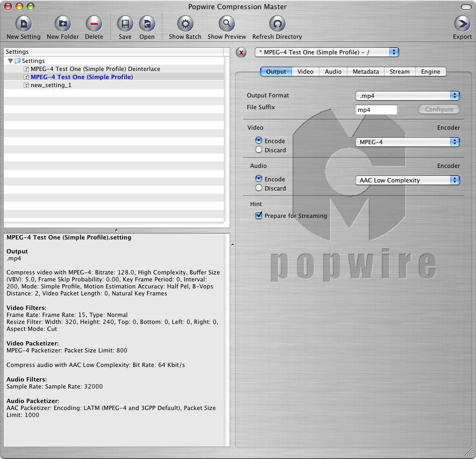Click the Show Preview magnifier icon

pos(226,24)
